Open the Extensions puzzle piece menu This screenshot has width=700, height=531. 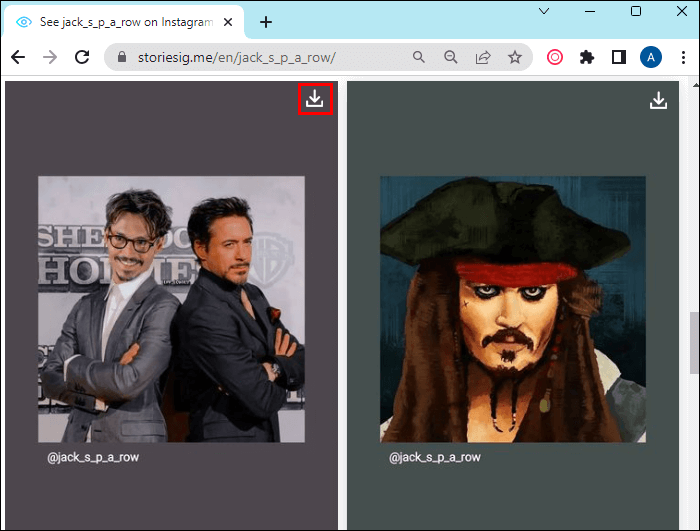587,57
